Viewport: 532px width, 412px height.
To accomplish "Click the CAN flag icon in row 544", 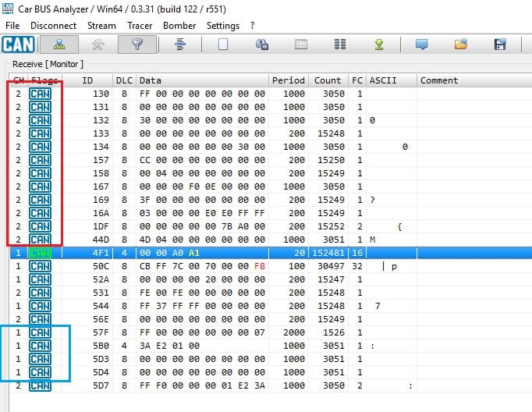I will pyautogui.click(x=40, y=306).
